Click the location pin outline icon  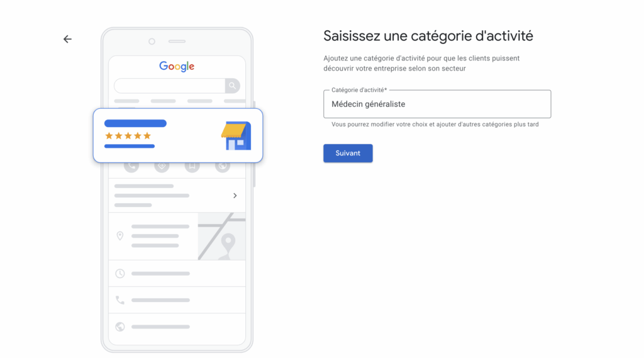pyautogui.click(x=120, y=236)
